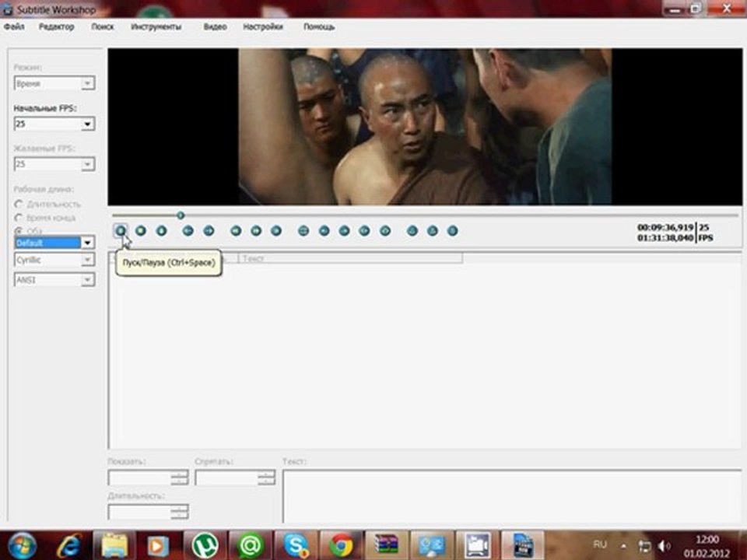Viewport: 747px width, 560px height.
Task: Open uTorrent from the taskbar
Action: point(205,545)
